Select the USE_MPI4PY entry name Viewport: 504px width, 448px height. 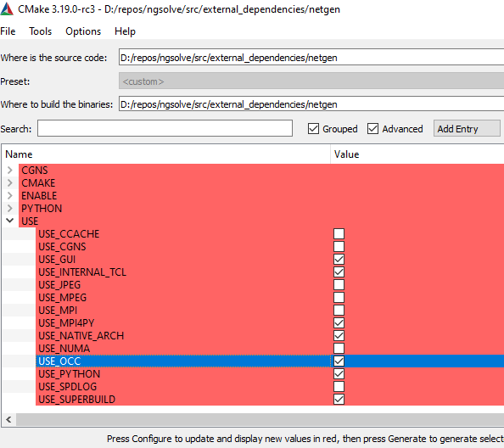tap(66, 322)
